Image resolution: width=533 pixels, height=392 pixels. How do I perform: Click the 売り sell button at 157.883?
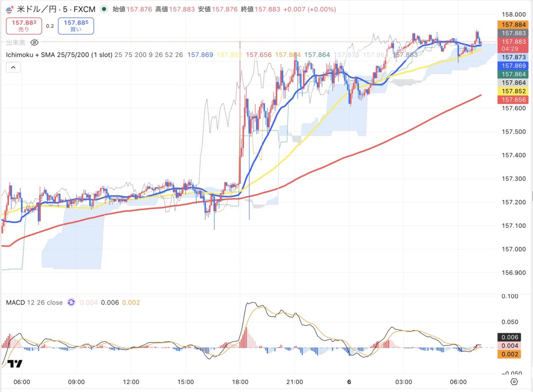click(x=24, y=25)
